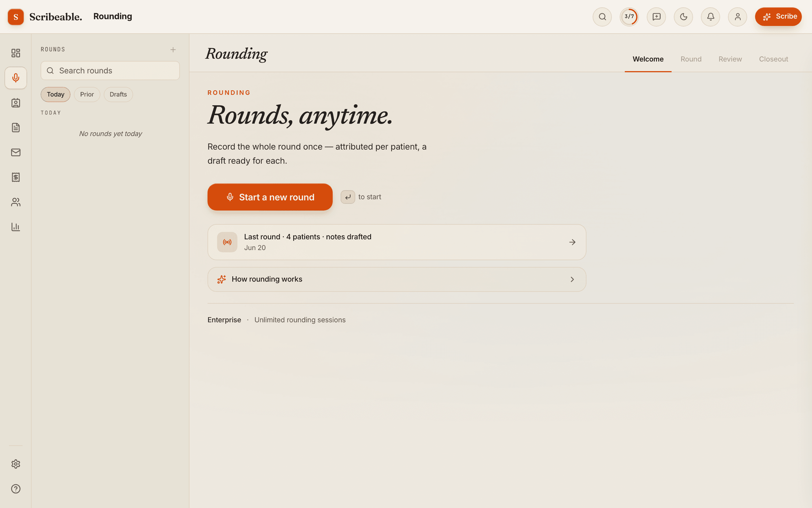Switch to the Round tab
812x508 pixels.
pyautogui.click(x=691, y=59)
